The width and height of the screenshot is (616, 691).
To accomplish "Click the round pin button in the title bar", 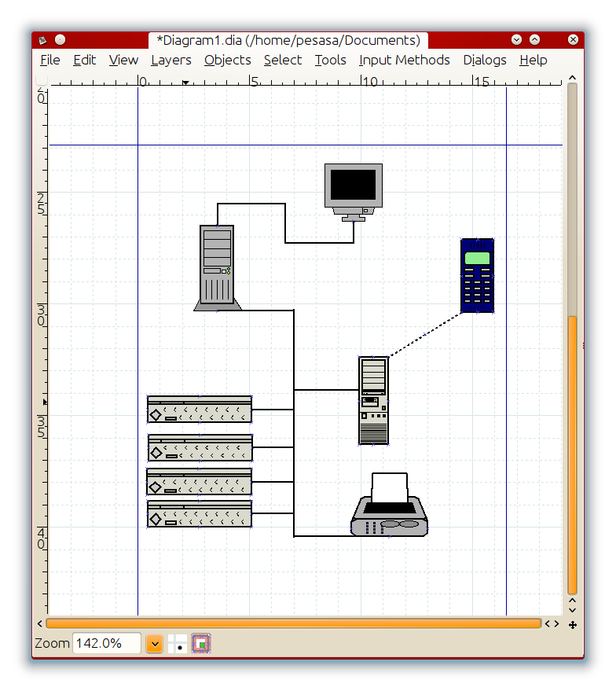I will click(60, 39).
